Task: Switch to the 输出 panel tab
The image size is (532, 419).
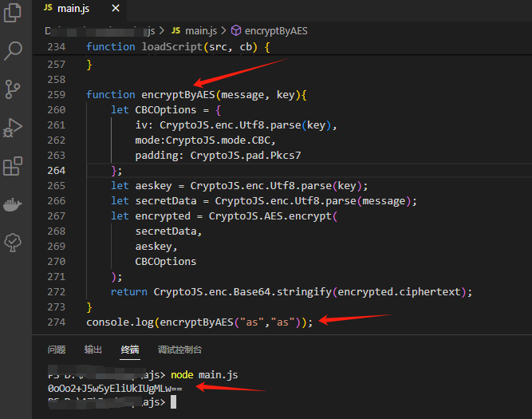Action: click(93, 350)
